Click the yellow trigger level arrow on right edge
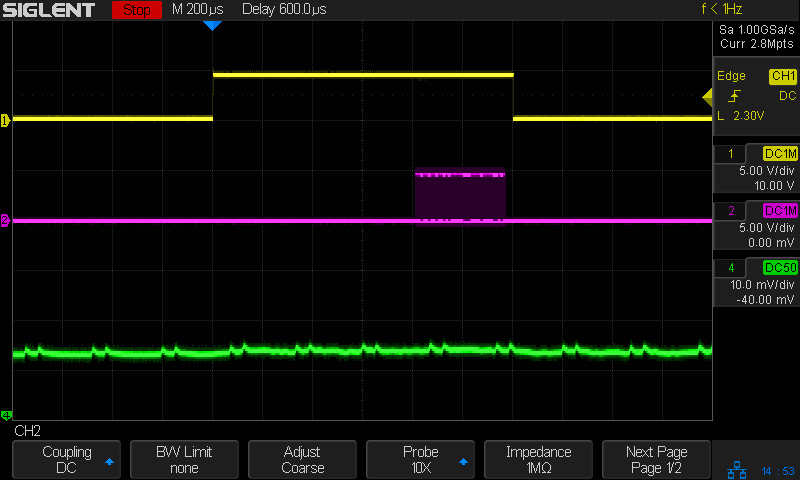Screen dimensions: 800x480 [x=706, y=96]
